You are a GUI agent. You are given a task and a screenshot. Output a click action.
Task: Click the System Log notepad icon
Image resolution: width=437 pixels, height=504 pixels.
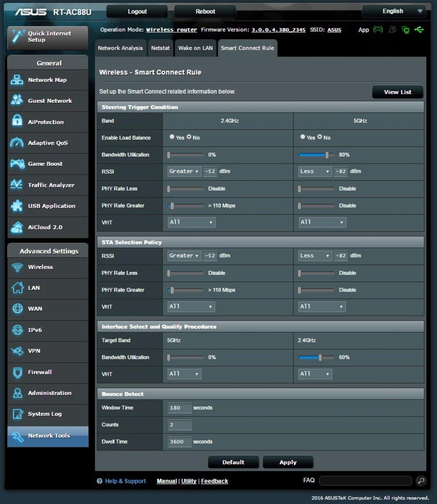coord(17,414)
